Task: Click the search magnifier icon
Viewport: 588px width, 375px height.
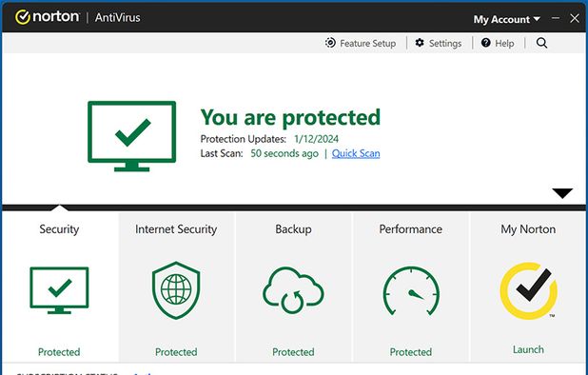Action: (x=541, y=43)
